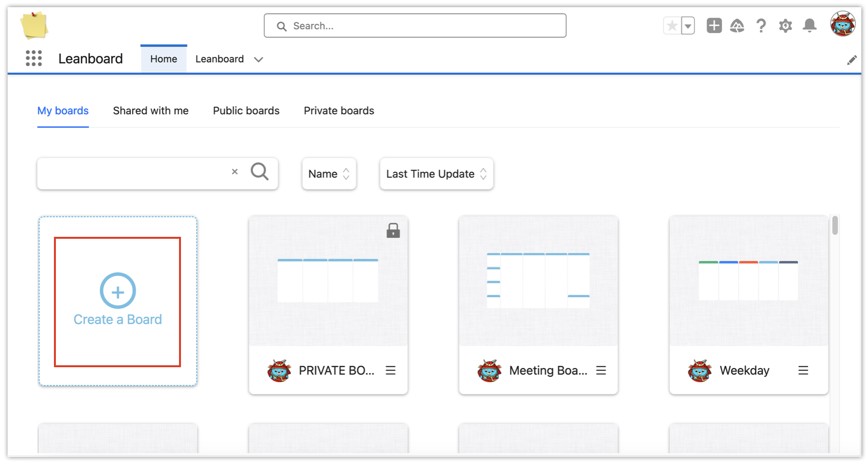Switch to the Public boards tab
868x467 pixels.
coord(246,111)
